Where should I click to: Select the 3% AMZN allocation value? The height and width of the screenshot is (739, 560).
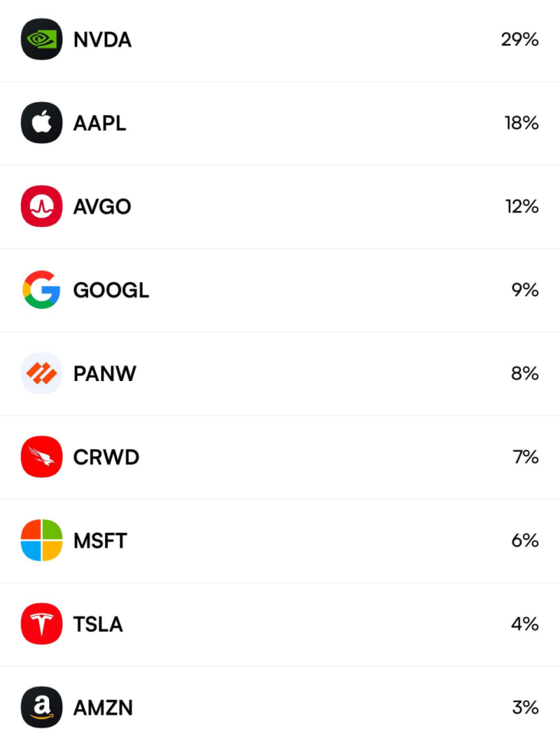(525, 707)
